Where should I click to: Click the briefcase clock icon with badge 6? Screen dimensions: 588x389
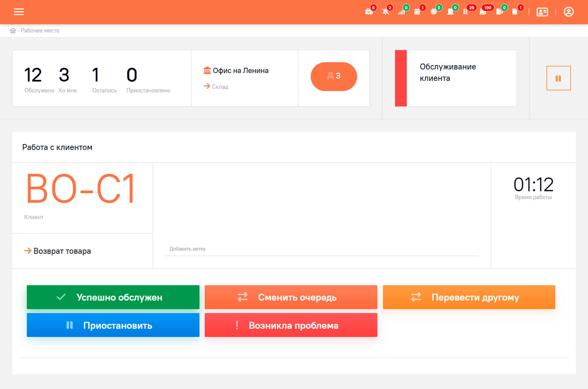point(369,12)
